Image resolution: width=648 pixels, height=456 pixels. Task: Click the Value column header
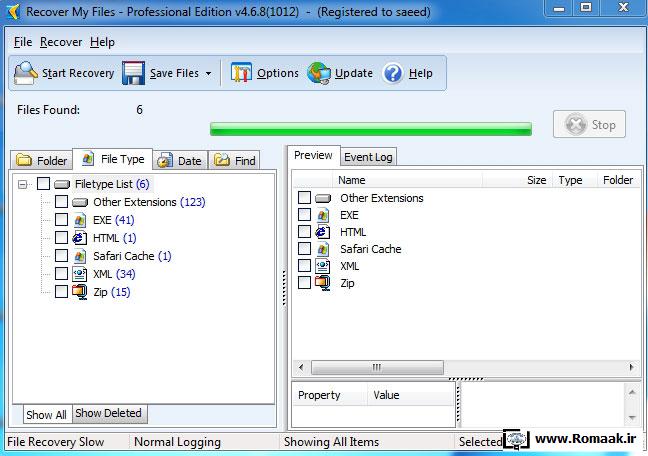pos(411,395)
